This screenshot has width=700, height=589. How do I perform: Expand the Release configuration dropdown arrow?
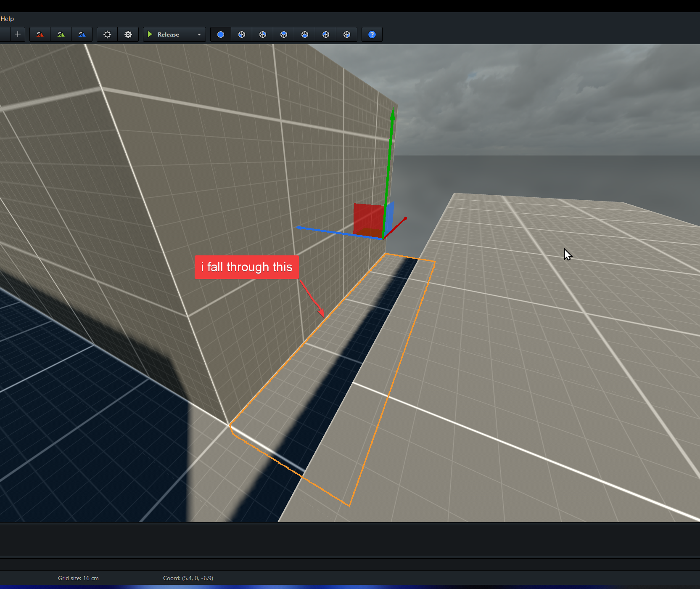point(199,34)
